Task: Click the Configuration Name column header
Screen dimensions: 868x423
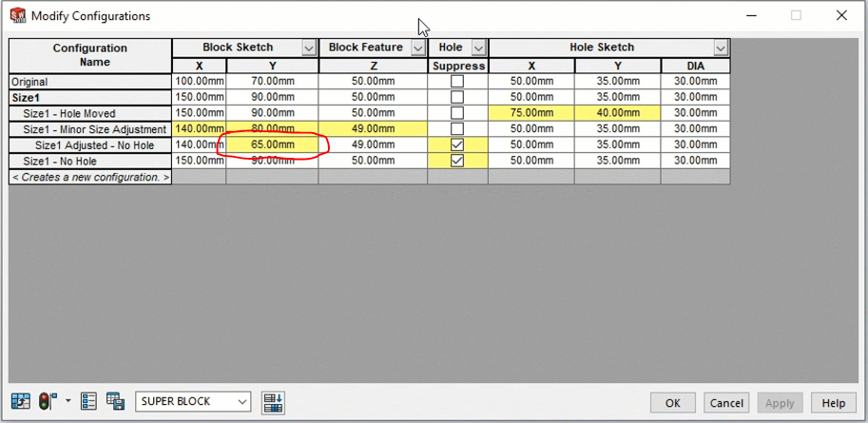Action: coord(90,55)
